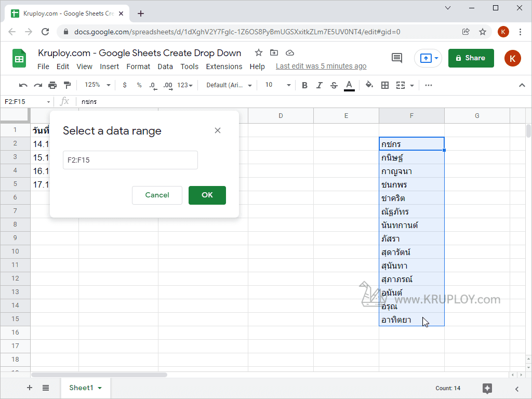Increase decimal places button
The image size is (532, 399).
pyautogui.click(x=168, y=86)
